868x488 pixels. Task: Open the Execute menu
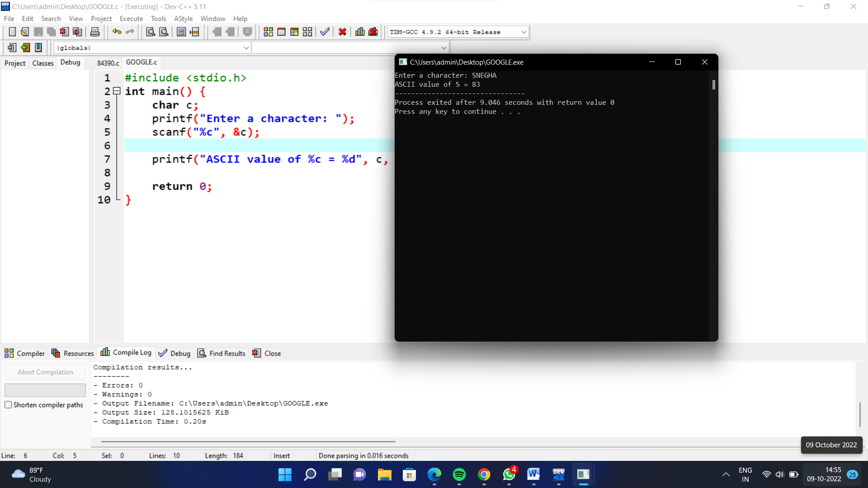coord(131,19)
